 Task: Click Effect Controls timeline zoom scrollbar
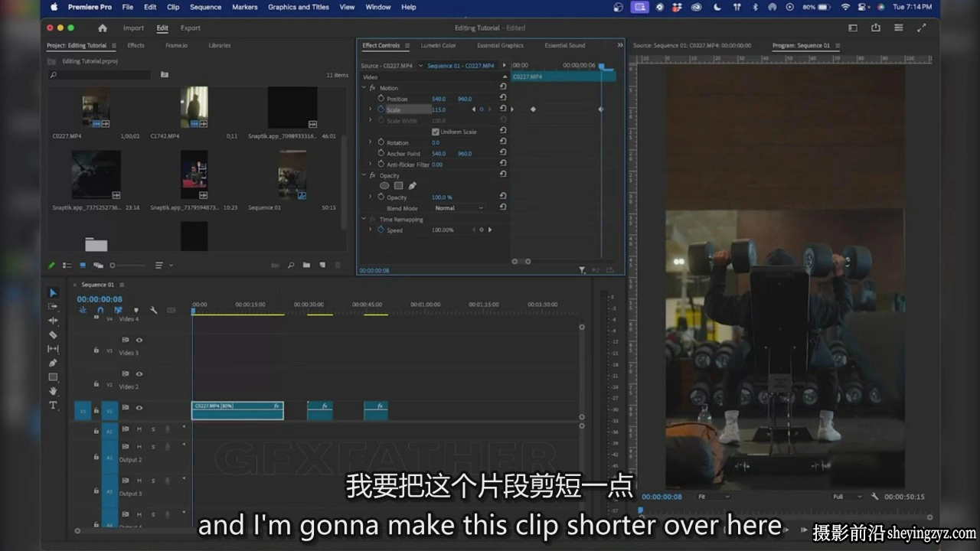(521, 261)
